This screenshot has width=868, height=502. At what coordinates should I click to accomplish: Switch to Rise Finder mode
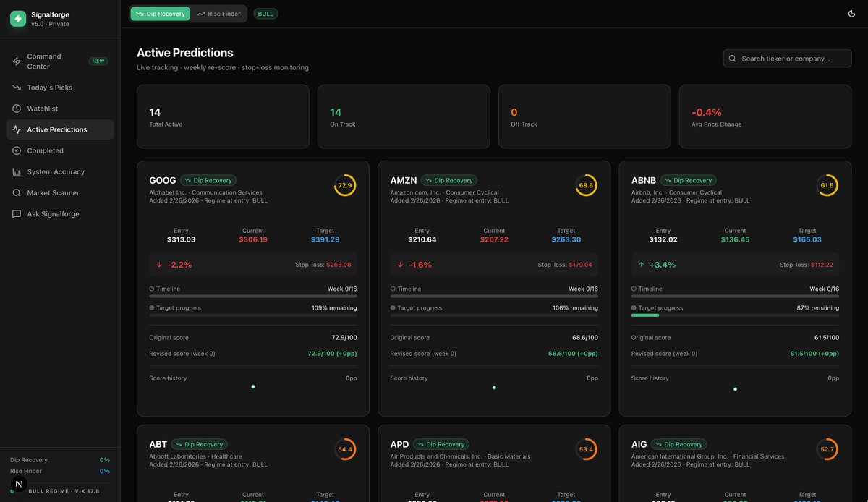218,14
